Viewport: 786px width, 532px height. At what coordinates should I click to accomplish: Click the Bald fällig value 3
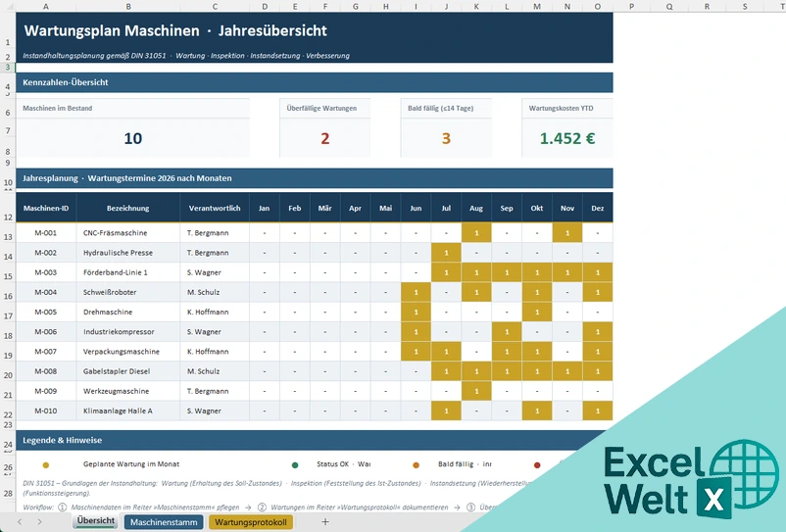(446, 138)
